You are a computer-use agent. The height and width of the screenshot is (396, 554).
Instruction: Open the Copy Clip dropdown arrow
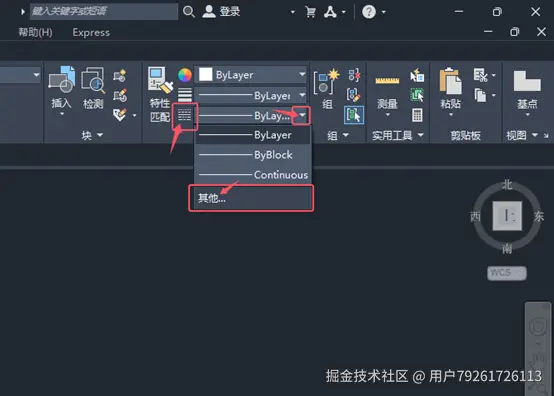[x=494, y=95]
